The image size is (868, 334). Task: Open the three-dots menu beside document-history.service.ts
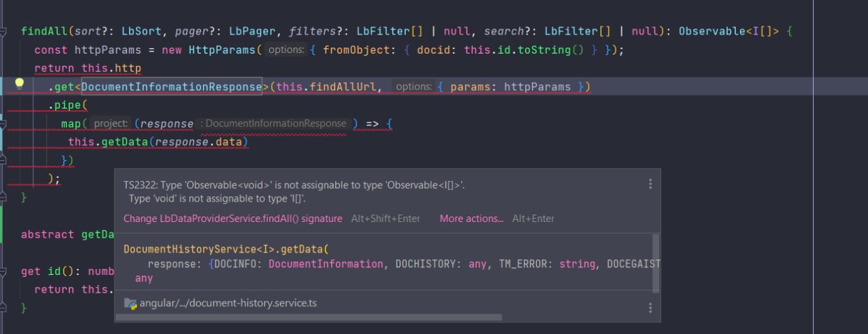pyautogui.click(x=650, y=308)
